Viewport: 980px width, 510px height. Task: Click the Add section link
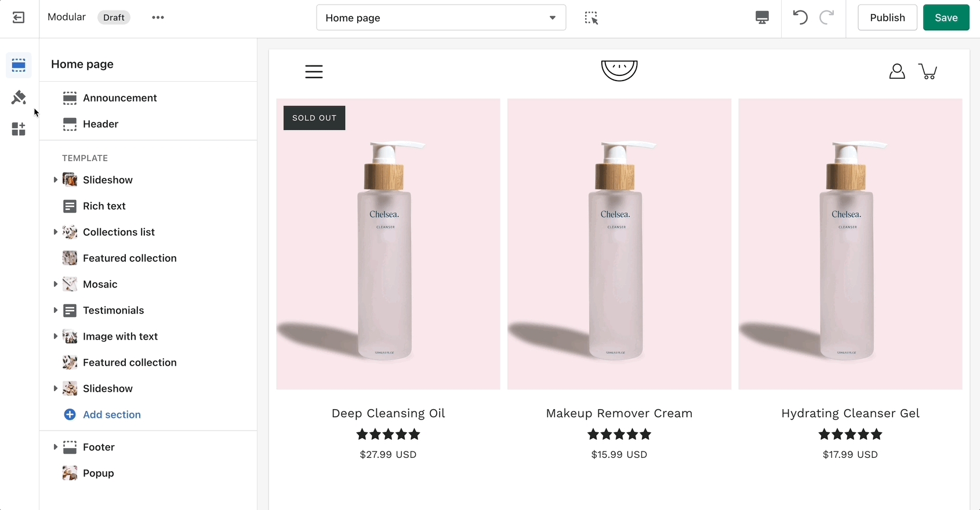coord(111,414)
